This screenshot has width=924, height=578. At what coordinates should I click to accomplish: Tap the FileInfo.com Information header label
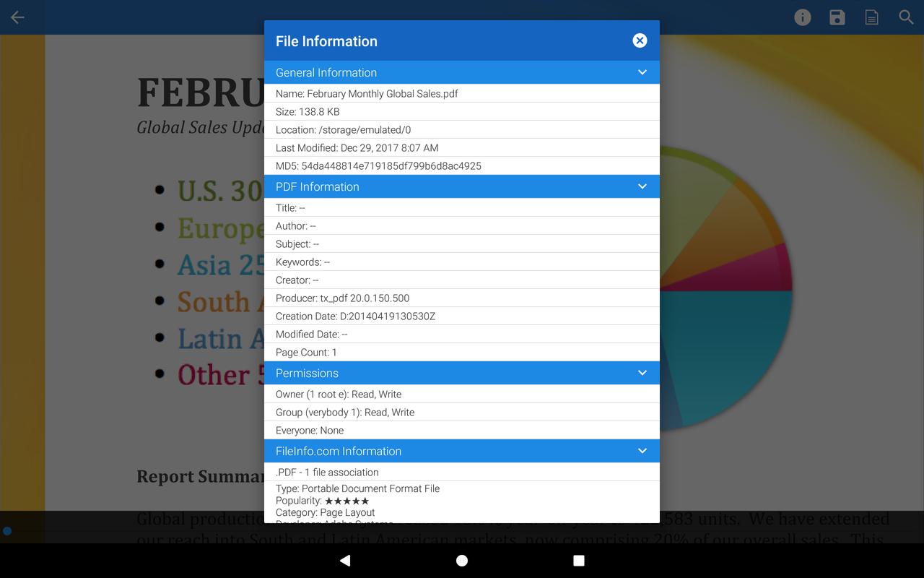click(339, 451)
